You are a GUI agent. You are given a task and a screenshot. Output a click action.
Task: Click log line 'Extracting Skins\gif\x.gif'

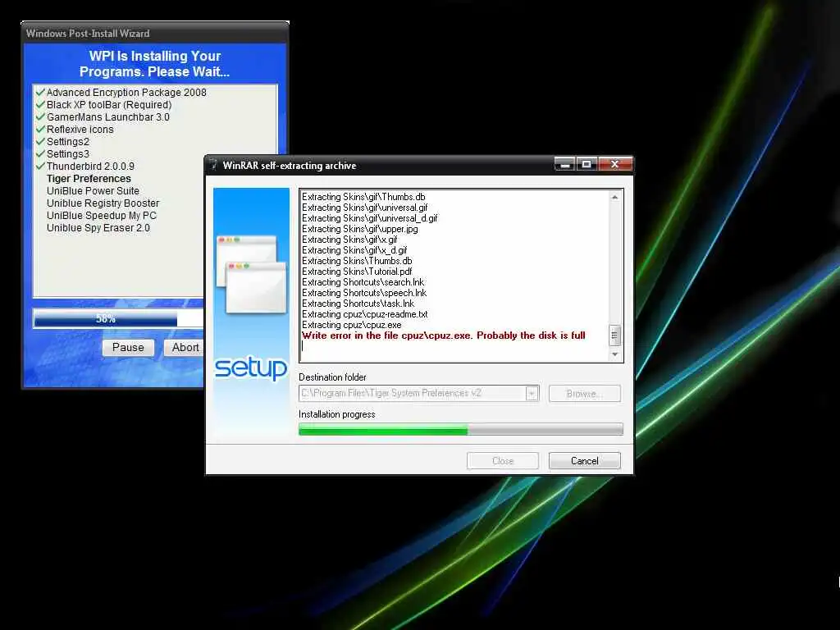coord(349,240)
